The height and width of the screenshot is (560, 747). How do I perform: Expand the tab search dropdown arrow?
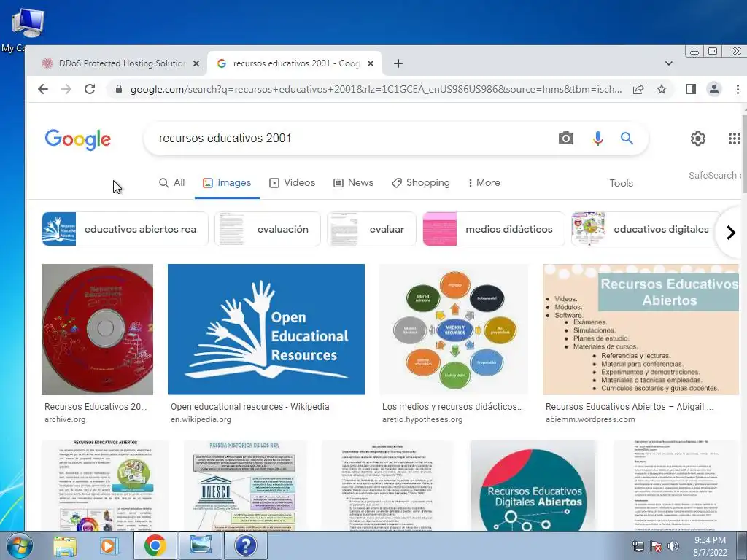point(668,63)
